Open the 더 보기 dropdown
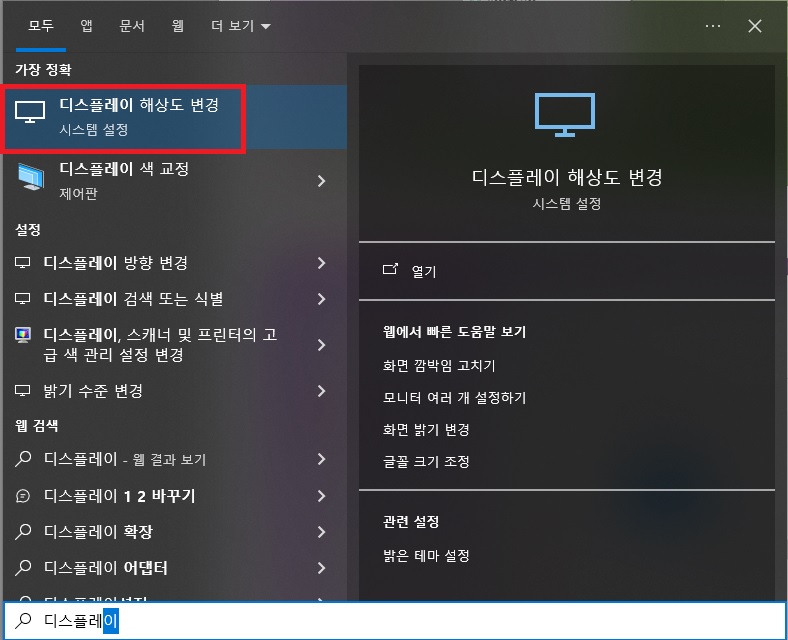 241,26
